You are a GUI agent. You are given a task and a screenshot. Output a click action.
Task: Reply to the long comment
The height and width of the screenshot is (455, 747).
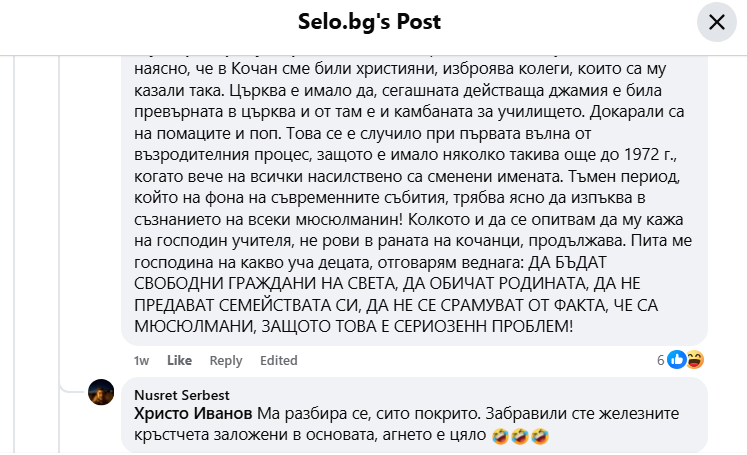(226, 361)
